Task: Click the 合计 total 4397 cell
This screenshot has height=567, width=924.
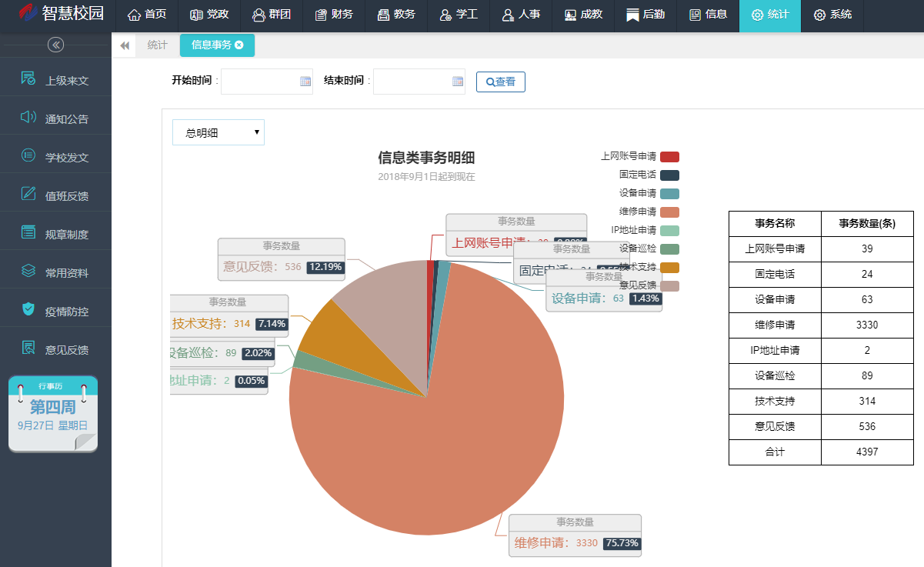Action: pyautogui.click(x=867, y=452)
